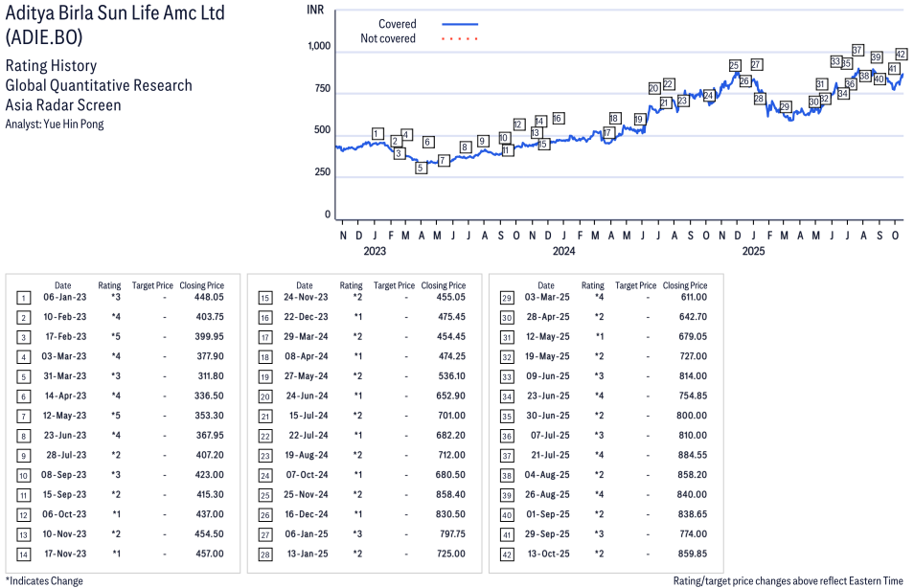This screenshot has height=588, width=914.
Task: Select the numbered box 28 in the table
Action: pos(264,554)
